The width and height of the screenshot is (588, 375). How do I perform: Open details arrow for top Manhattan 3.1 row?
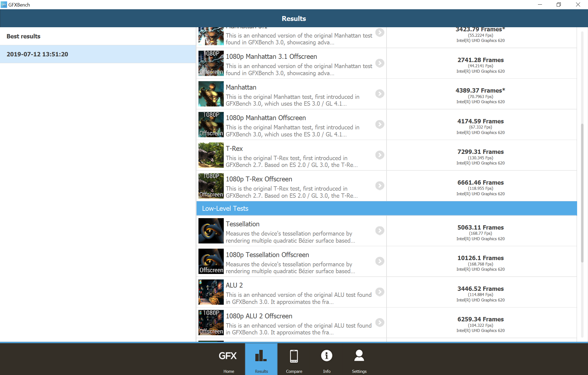coord(380,32)
